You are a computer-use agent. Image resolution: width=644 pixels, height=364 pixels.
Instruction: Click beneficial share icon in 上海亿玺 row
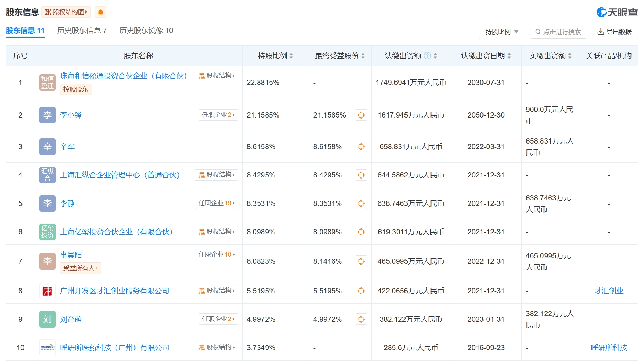(361, 232)
